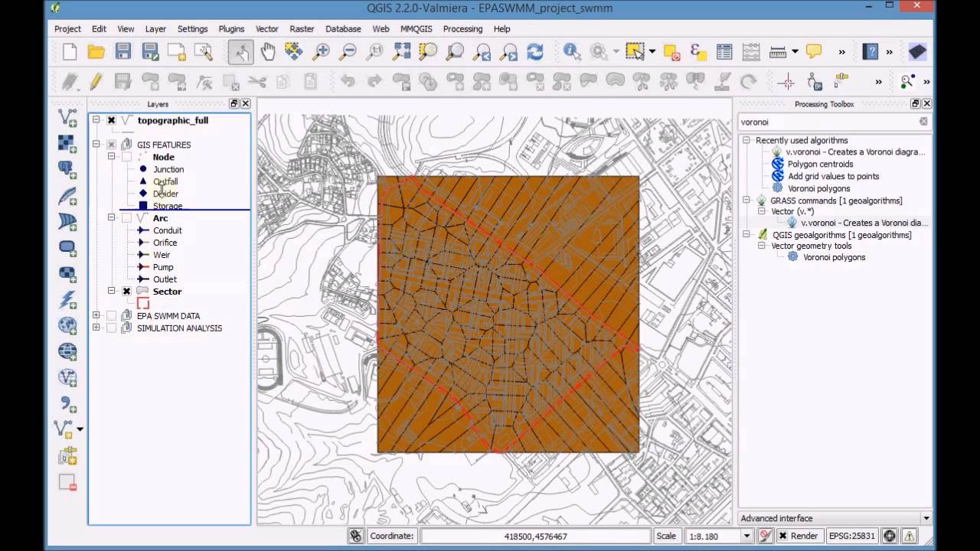Open the Raster menu
This screenshot has width=980, height=551.
point(302,29)
